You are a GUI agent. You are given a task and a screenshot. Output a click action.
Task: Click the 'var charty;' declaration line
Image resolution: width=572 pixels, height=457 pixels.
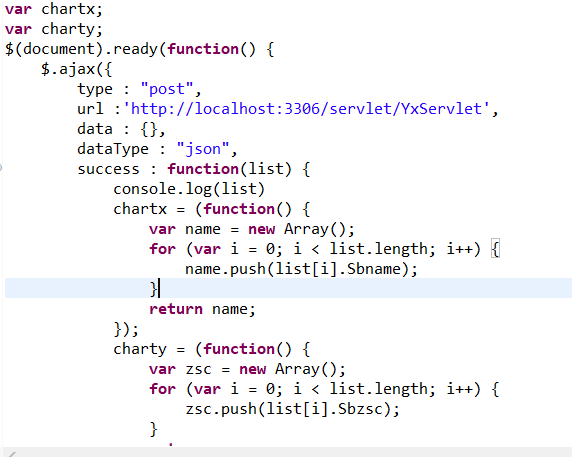click(54, 30)
